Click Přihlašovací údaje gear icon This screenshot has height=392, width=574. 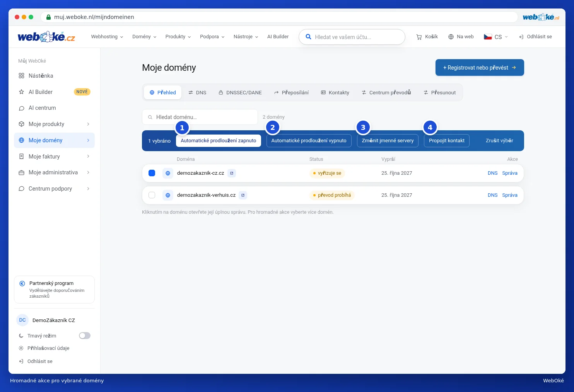coord(21,348)
